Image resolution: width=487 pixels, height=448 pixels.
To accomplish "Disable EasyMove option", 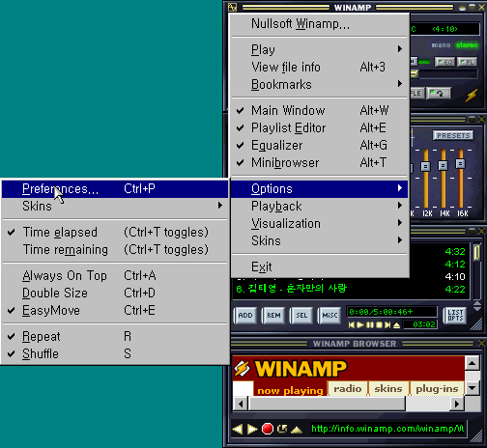I will click(x=115, y=311).
